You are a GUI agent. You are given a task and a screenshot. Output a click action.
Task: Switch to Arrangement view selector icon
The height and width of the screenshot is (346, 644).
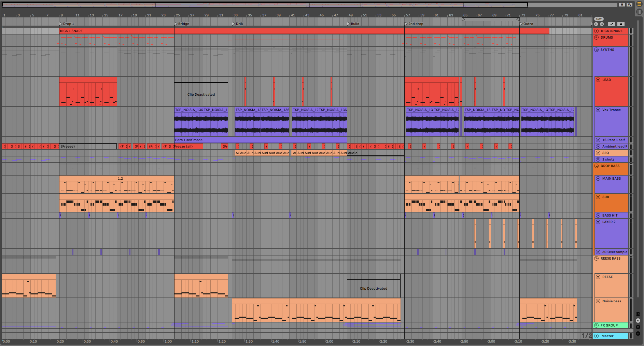[x=639, y=4]
